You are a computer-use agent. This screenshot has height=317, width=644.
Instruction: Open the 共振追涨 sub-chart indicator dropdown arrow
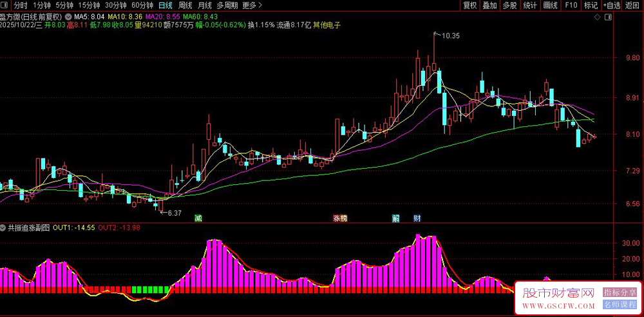[x=5, y=227]
